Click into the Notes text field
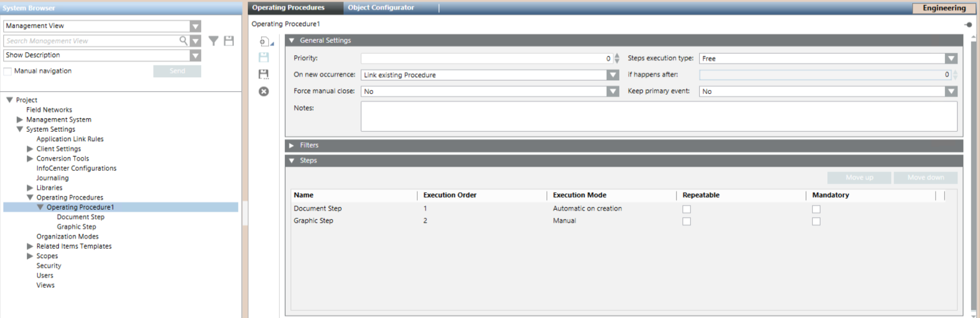Viewport: 980px width, 318px height. 659,116
